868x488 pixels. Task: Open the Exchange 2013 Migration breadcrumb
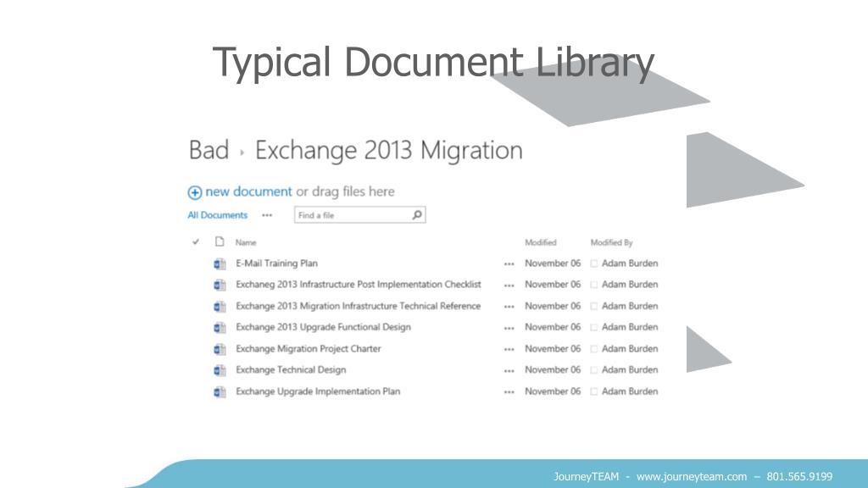388,151
